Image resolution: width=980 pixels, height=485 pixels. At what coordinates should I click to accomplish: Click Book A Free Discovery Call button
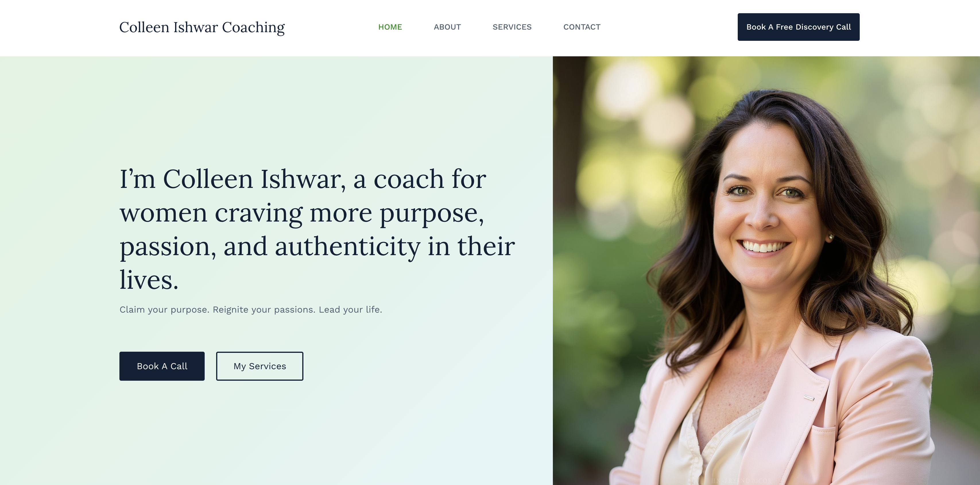798,27
